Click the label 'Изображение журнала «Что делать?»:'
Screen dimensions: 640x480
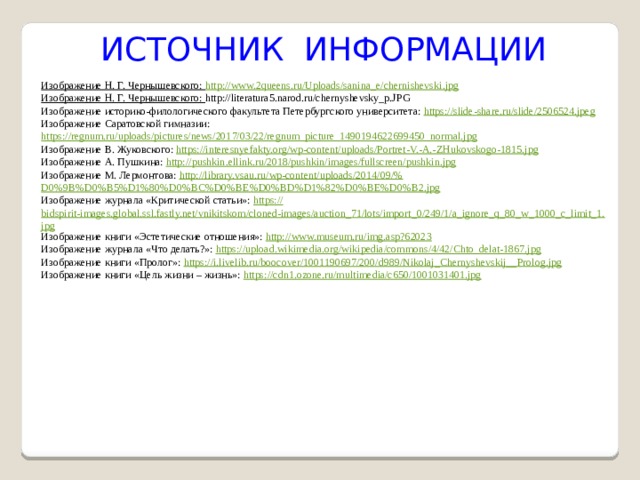[127, 249]
